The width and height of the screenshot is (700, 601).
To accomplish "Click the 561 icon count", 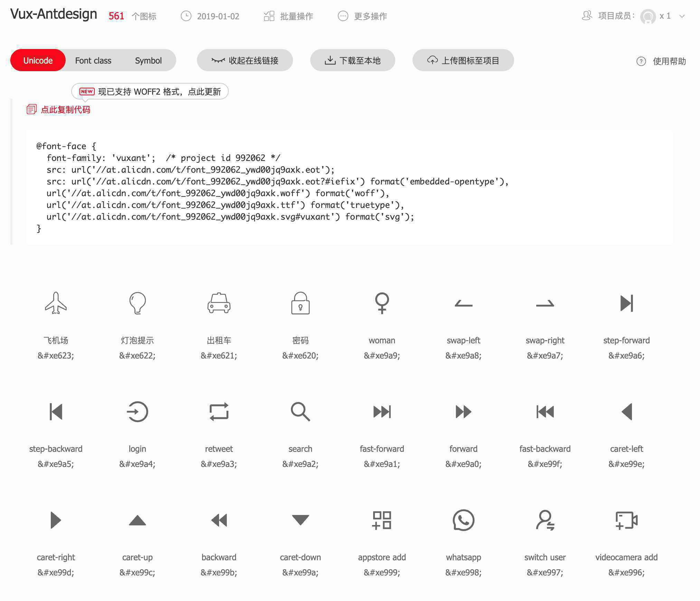I will (116, 16).
